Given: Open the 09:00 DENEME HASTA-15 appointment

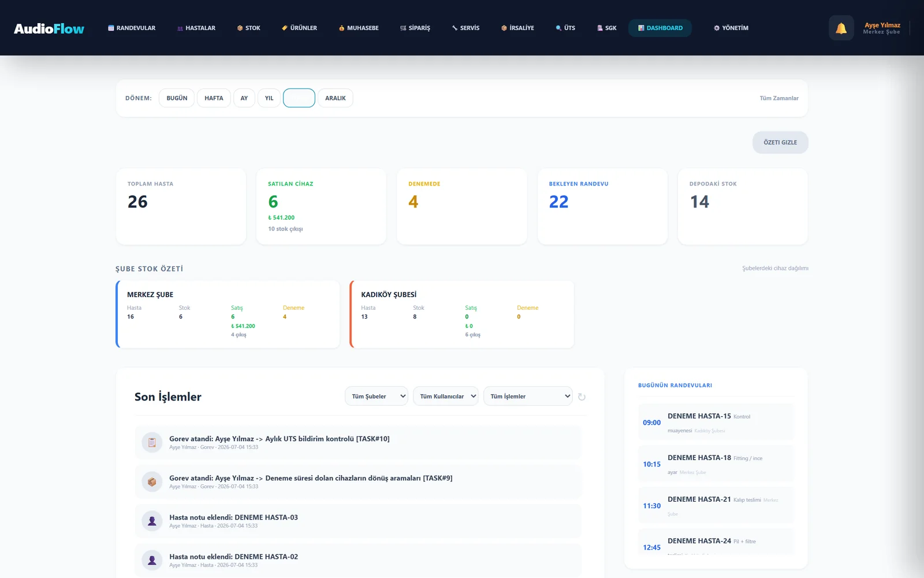Looking at the screenshot, I should click(716, 422).
